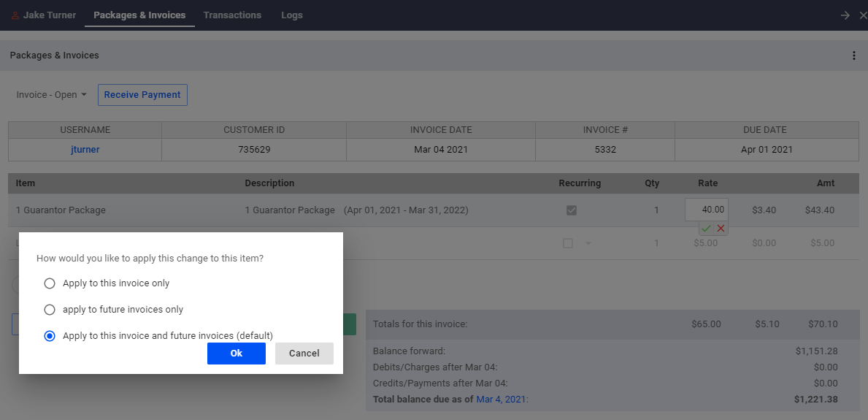Select the Packages & Invoices tab
Viewport: 868px width, 420px height.
pos(139,15)
